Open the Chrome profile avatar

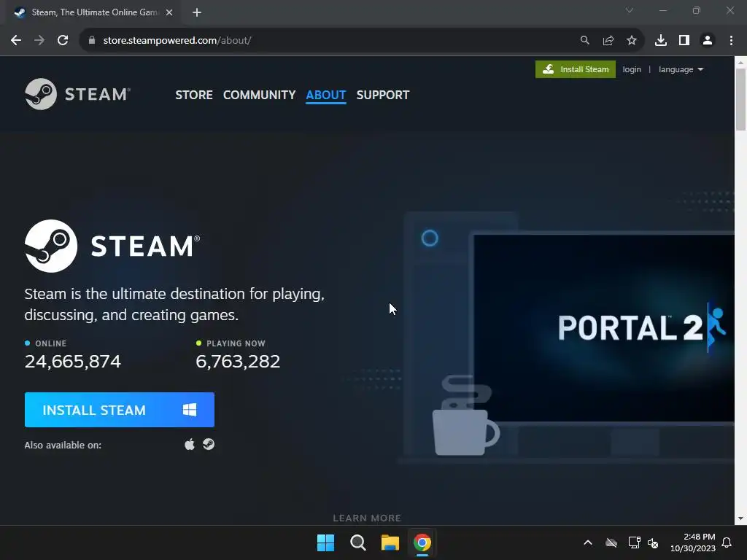(x=708, y=41)
